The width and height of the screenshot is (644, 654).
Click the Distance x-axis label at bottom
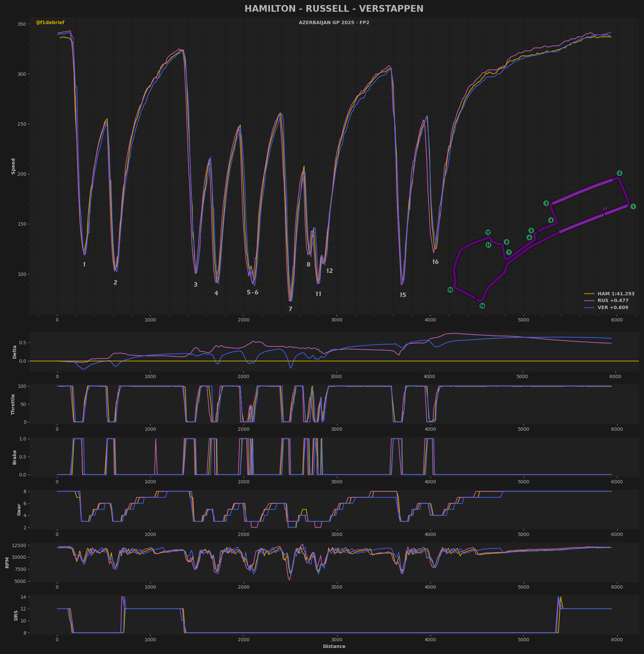[334, 646]
